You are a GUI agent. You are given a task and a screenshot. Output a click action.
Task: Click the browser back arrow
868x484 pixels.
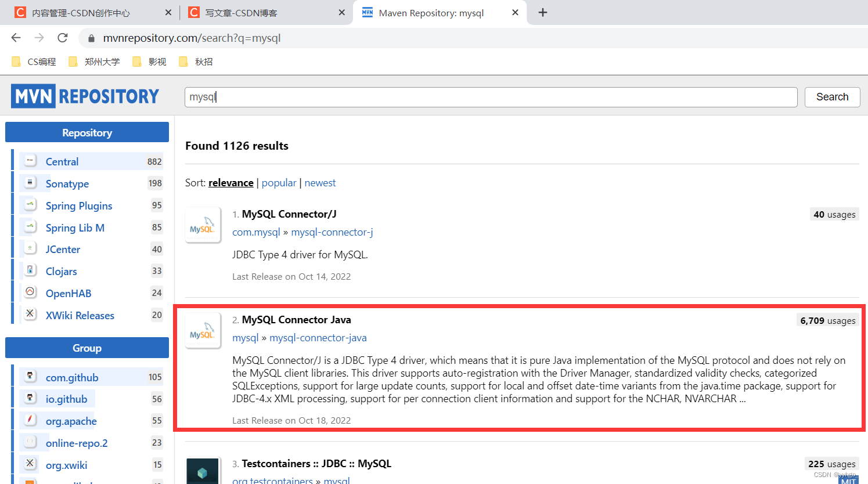(16, 38)
